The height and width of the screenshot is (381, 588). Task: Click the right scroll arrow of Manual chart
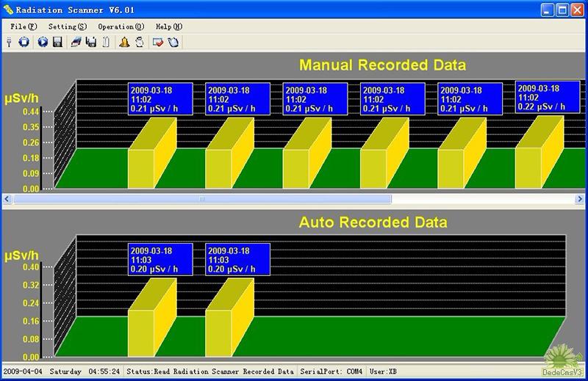(x=581, y=199)
